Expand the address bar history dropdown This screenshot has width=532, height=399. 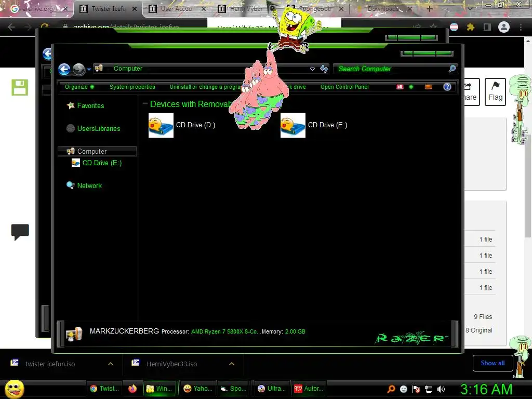(x=312, y=69)
